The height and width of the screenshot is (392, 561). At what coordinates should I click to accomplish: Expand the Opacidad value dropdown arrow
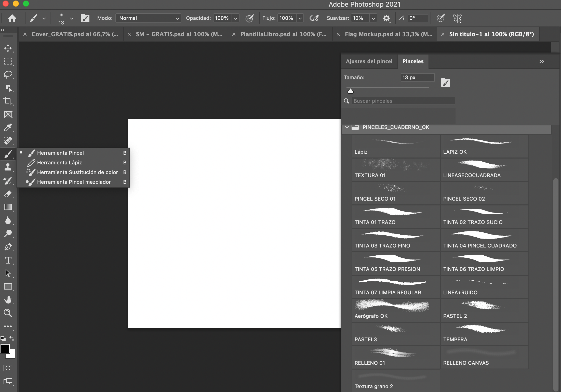[x=236, y=18]
